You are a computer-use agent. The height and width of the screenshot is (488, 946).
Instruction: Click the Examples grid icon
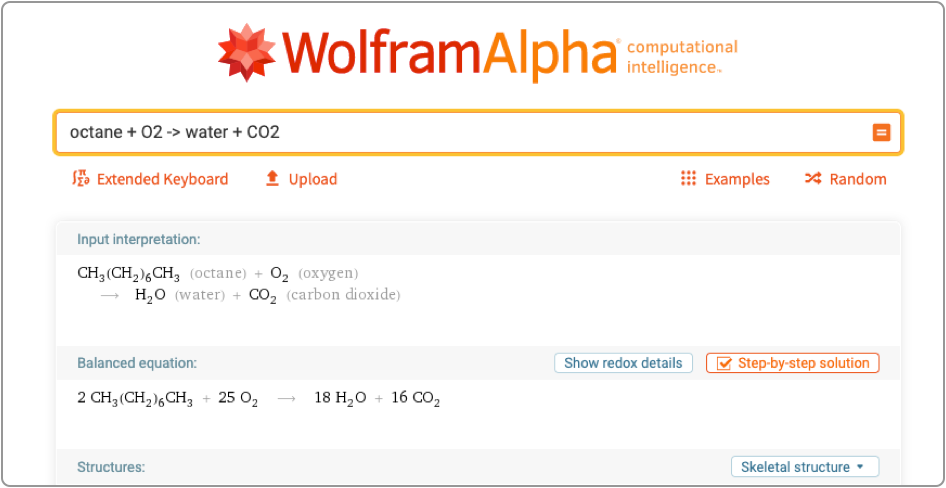[x=688, y=179]
